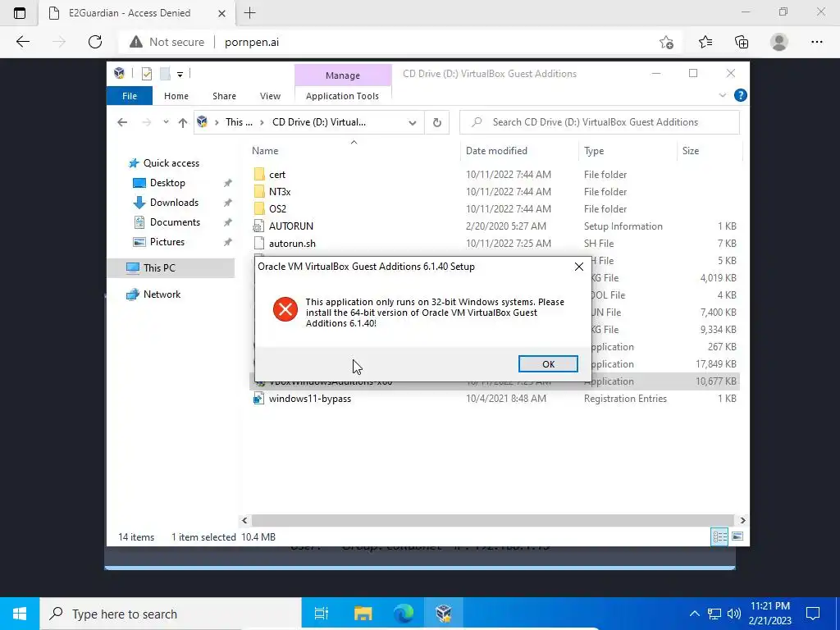Click the Edge address bar URL
This screenshot has width=840, height=630.
(252, 43)
